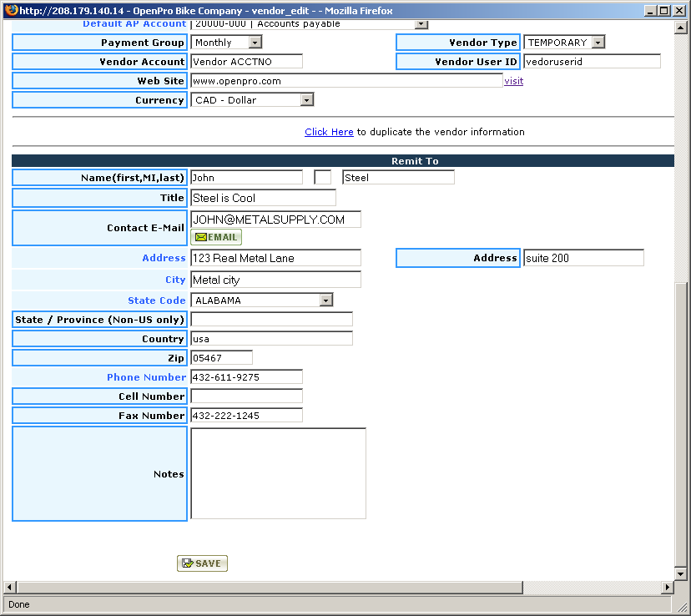Click the Notes text area
Screen dimensions: 691x616
(x=278, y=473)
